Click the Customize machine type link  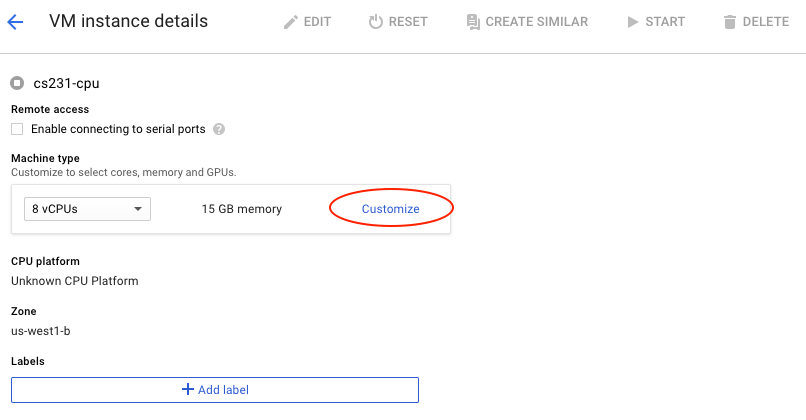[x=391, y=209]
